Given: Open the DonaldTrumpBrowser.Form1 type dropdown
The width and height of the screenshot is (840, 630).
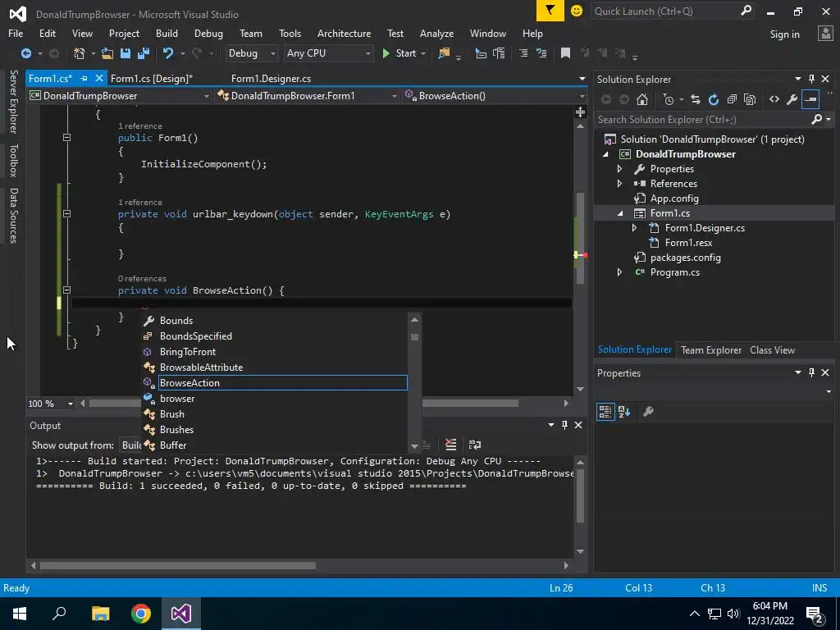Looking at the screenshot, I should pyautogui.click(x=307, y=96).
